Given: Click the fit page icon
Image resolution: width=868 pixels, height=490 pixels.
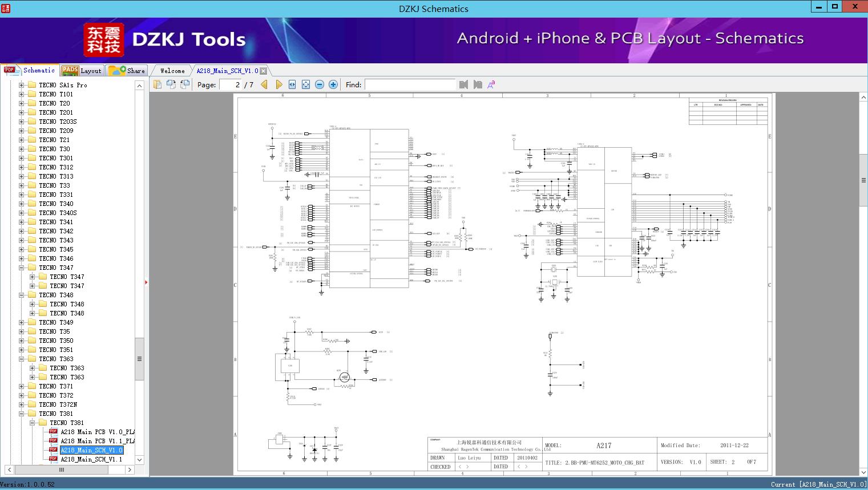Looking at the screenshot, I should point(306,84).
